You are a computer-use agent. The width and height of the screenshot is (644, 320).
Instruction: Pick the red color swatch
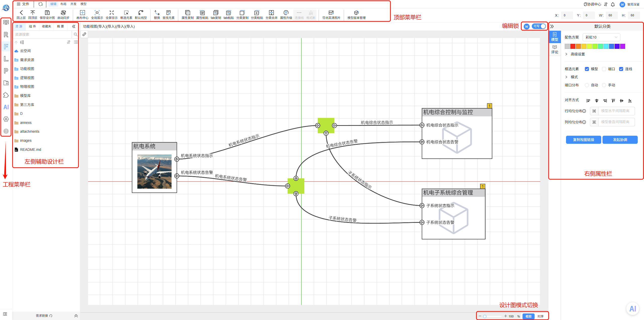coord(573,46)
